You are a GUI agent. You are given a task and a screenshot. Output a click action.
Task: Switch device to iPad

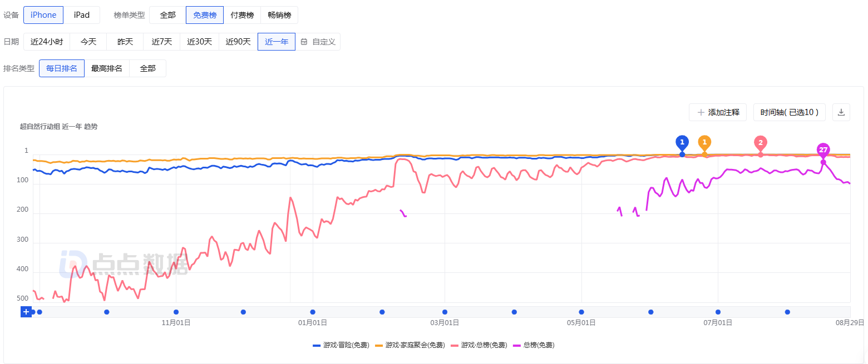(82, 15)
